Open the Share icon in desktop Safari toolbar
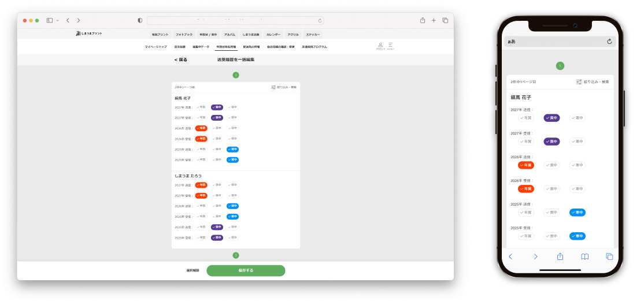644x301 pixels. coord(423,20)
